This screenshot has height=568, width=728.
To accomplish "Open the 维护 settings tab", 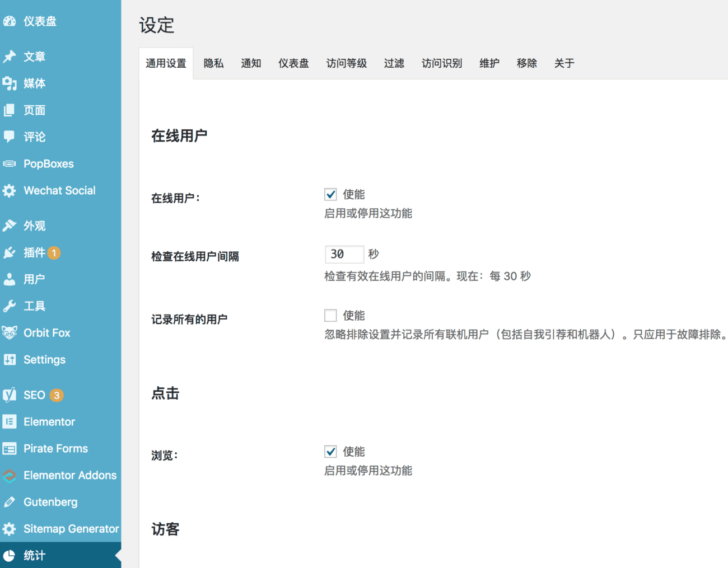I will tap(489, 63).
